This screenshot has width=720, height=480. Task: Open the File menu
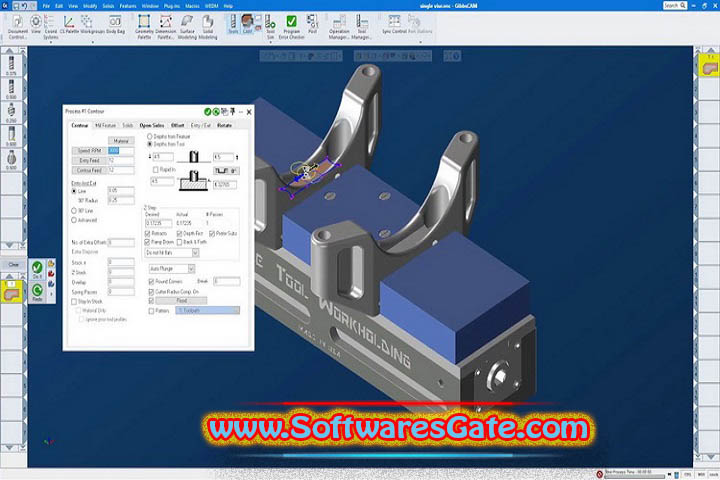[x=46, y=6]
